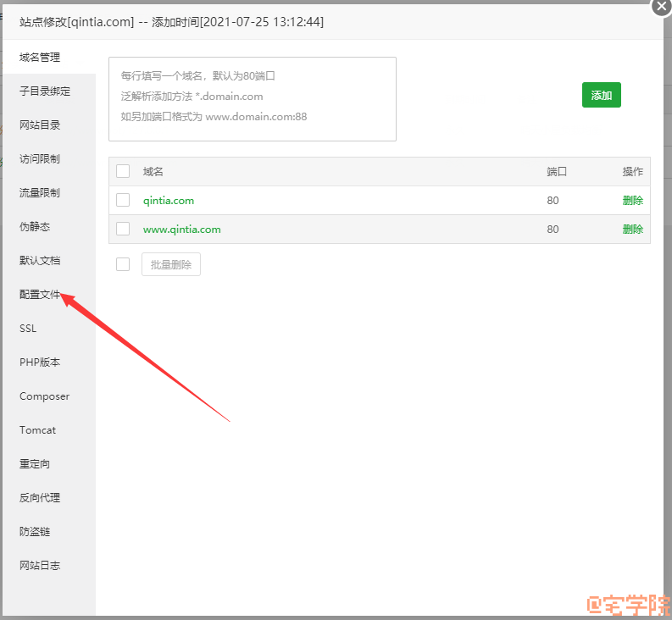Open the 反向代理 tab

40,498
